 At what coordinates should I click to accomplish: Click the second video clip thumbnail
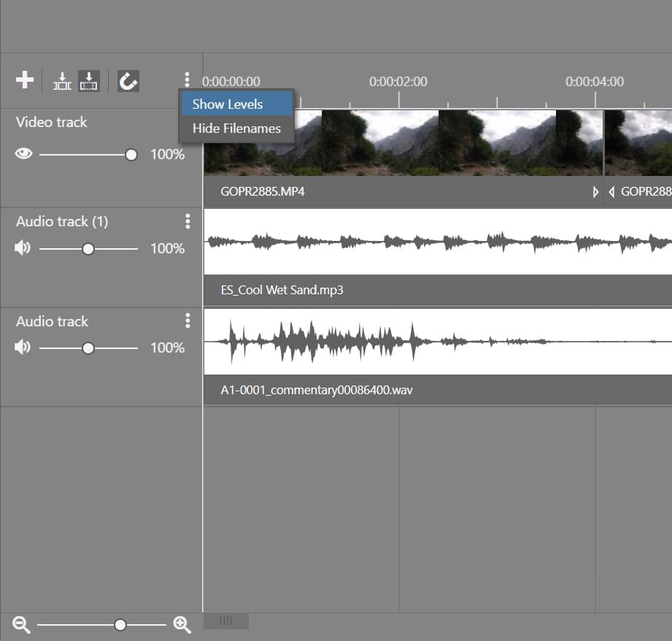click(x=638, y=143)
